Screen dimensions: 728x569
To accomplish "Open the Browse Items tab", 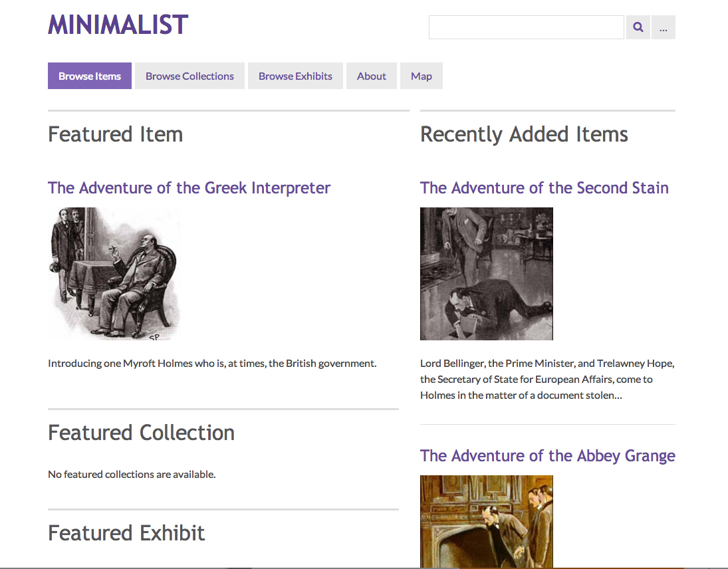I will [x=90, y=76].
